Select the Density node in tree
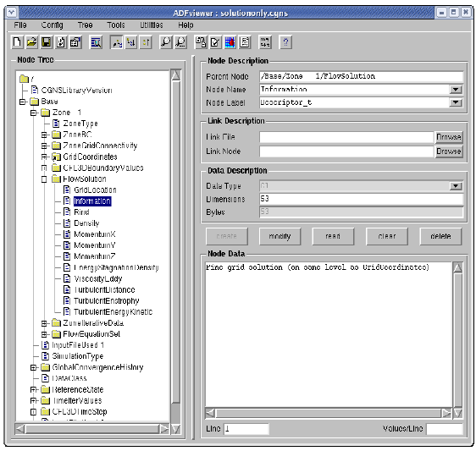The width and height of the screenshot is (476, 451). (86, 223)
